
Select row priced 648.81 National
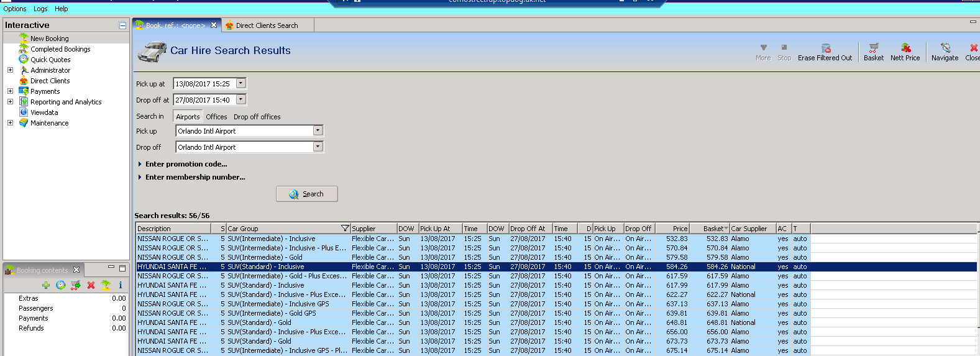click(x=556, y=322)
